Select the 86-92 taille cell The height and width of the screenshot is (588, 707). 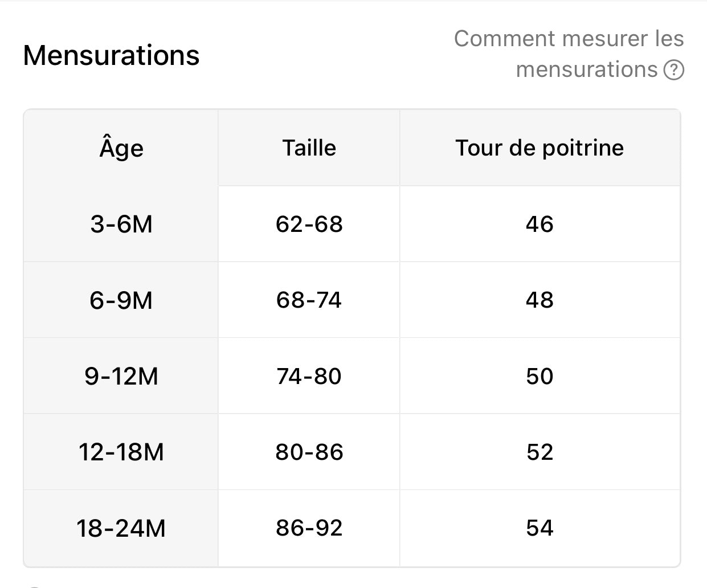coord(309,528)
